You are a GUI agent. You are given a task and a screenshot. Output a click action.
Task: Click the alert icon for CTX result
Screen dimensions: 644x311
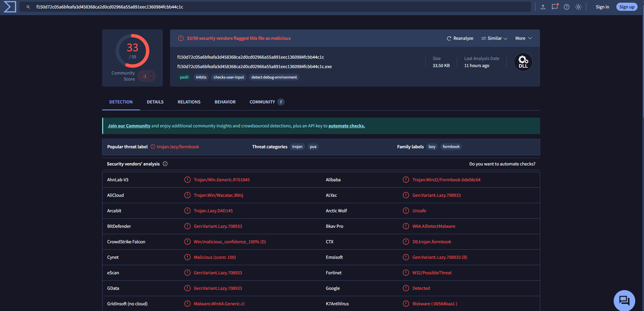[x=406, y=242]
